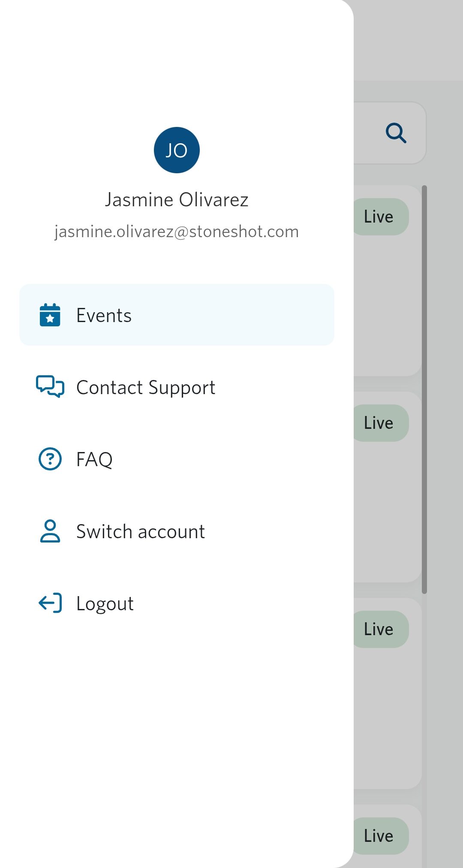
Task: Click the Jasmine Olivarez name
Action: point(177,200)
